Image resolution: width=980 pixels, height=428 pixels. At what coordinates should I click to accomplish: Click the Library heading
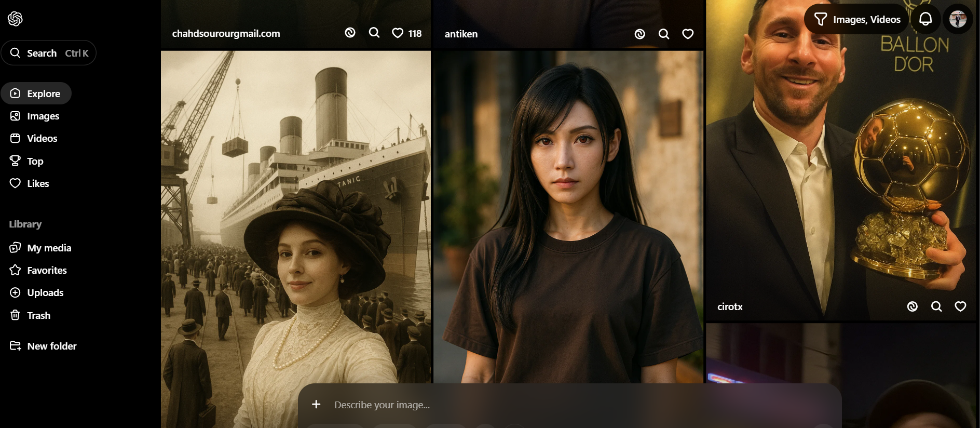25,224
